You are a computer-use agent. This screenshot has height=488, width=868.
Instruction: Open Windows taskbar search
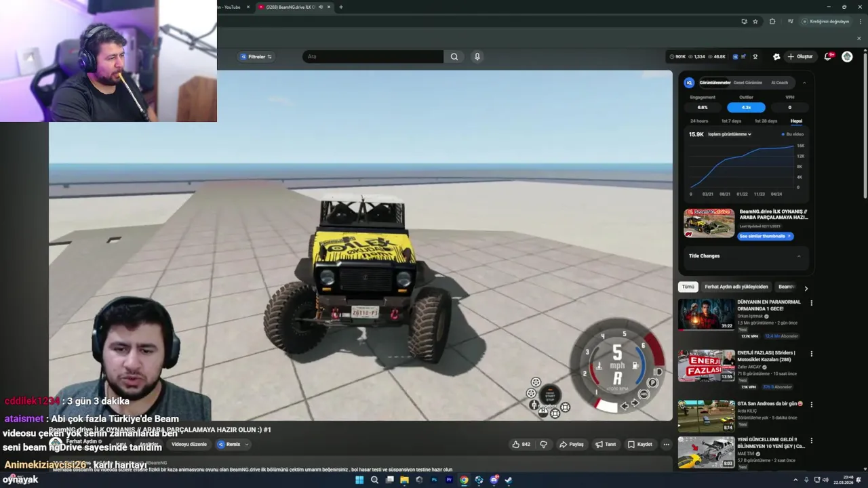click(x=374, y=480)
